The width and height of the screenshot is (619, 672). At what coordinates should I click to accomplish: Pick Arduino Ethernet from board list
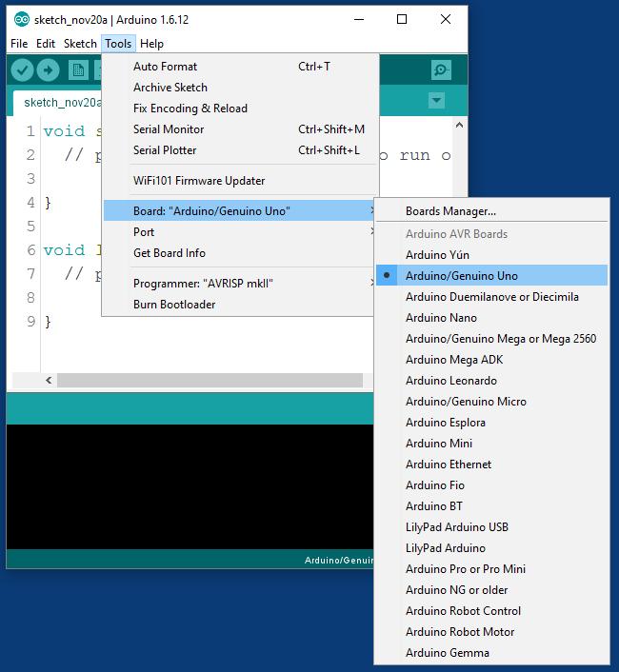(491, 464)
